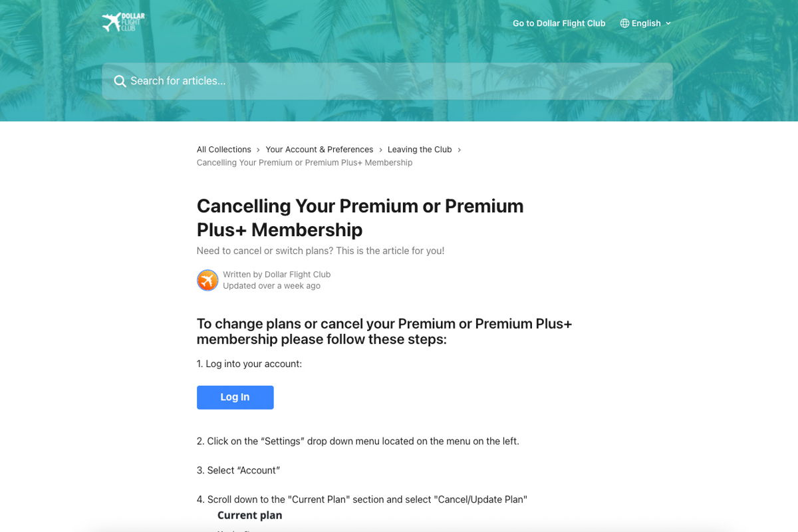Focus the Search for articles field
The image size is (798, 532).
(399, 81)
